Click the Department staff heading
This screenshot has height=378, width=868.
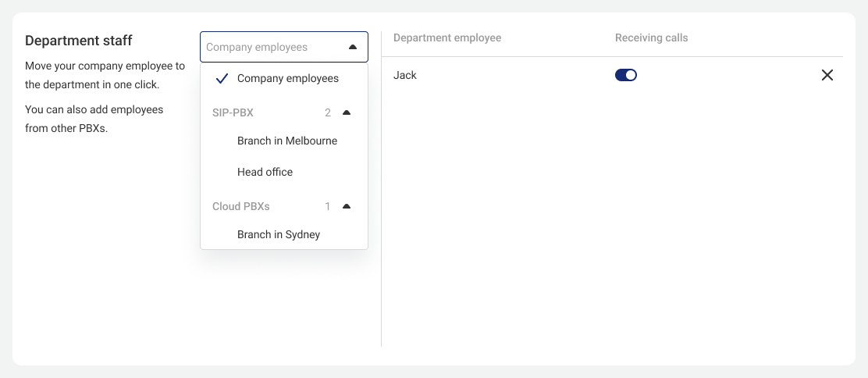pos(79,41)
